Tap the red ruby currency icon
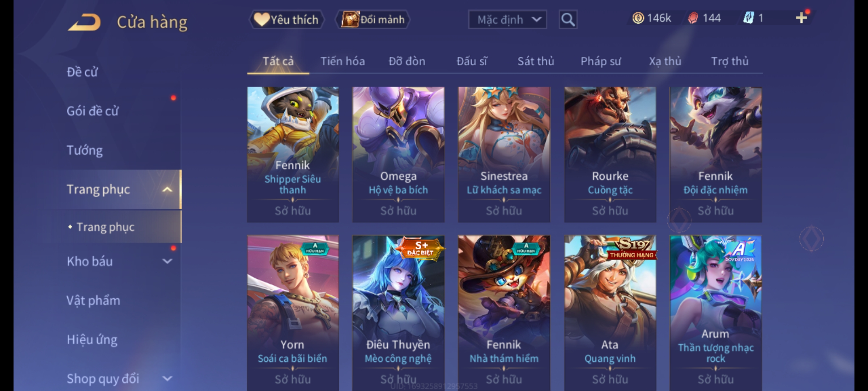This screenshot has width=868, height=391. (693, 18)
